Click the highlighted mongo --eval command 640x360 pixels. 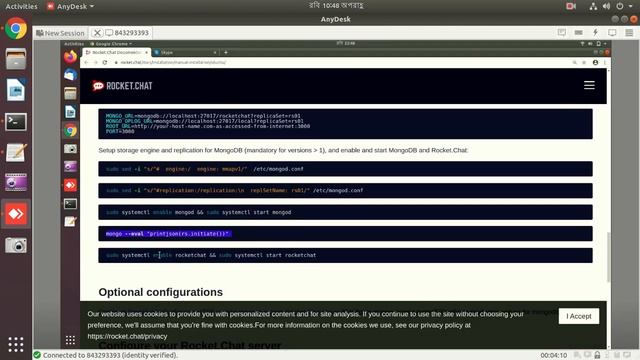(168, 234)
